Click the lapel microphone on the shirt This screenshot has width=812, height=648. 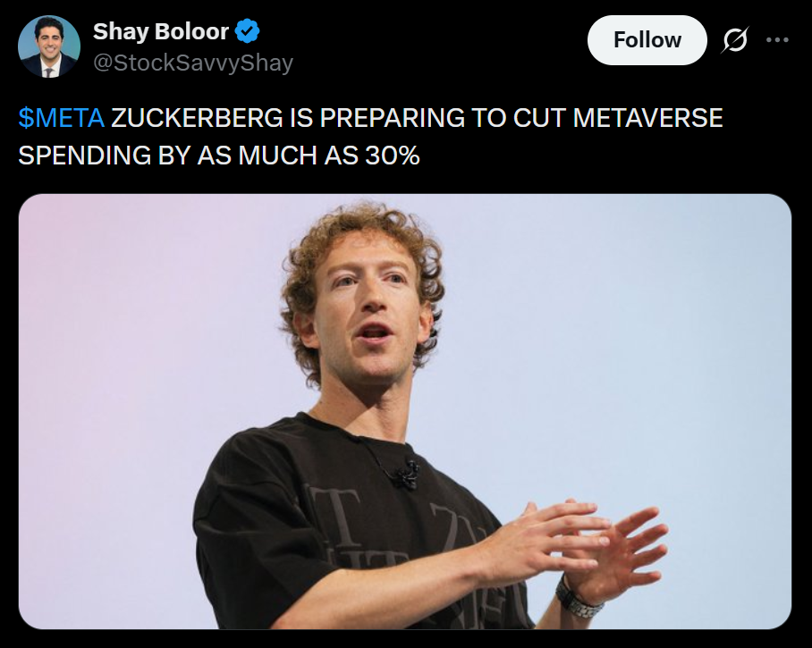[x=407, y=474]
